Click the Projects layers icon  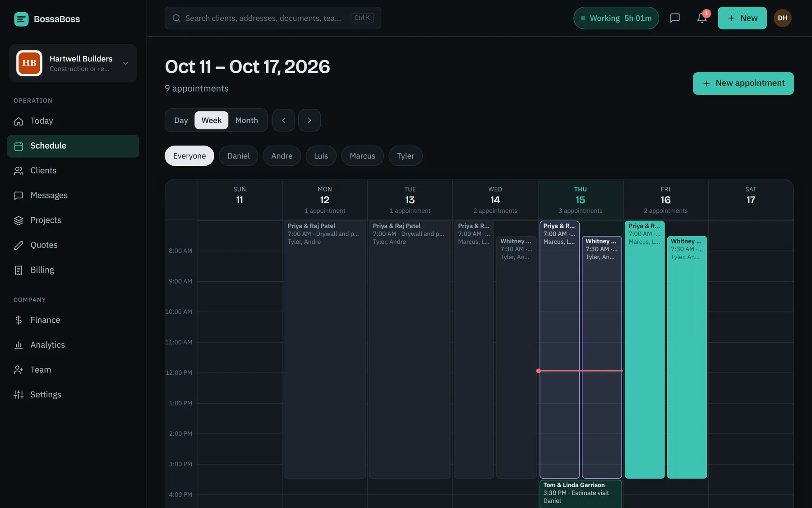pyautogui.click(x=18, y=220)
